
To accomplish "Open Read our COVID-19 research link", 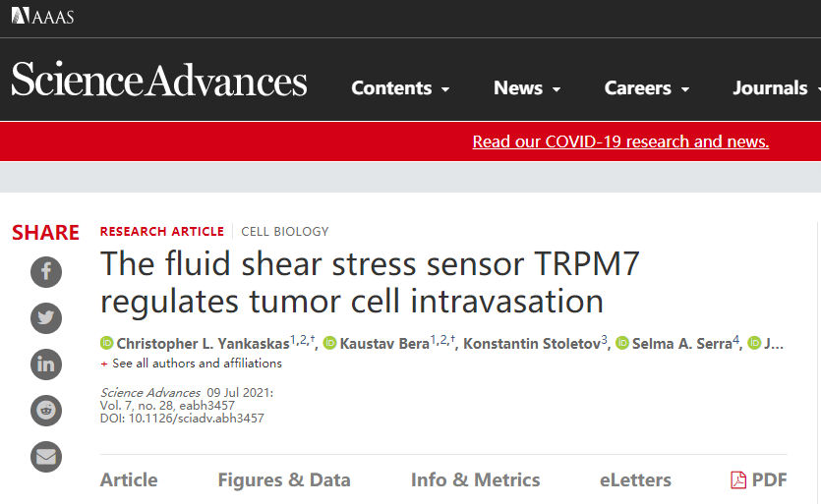I will point(620,141).
